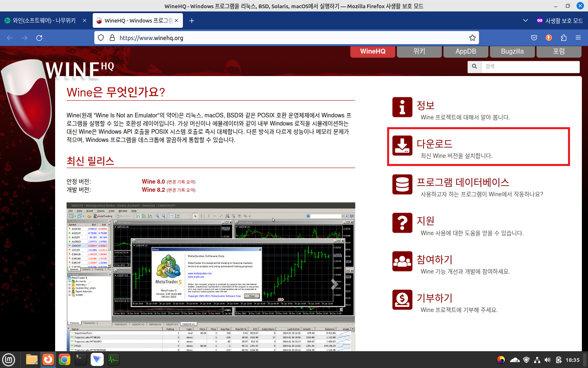Click the 정보 info icon
The width and height of the screenshot is (588, 368).
point(402,107)
